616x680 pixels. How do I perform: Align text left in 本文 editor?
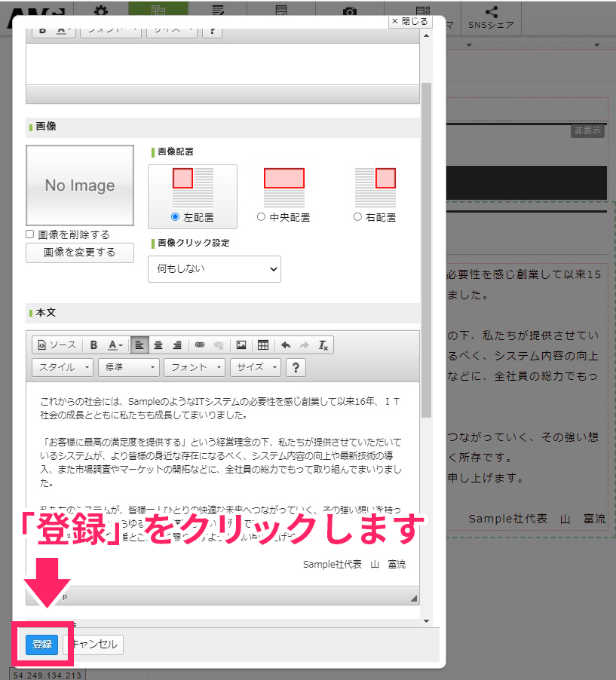click(x=139, y=345)
